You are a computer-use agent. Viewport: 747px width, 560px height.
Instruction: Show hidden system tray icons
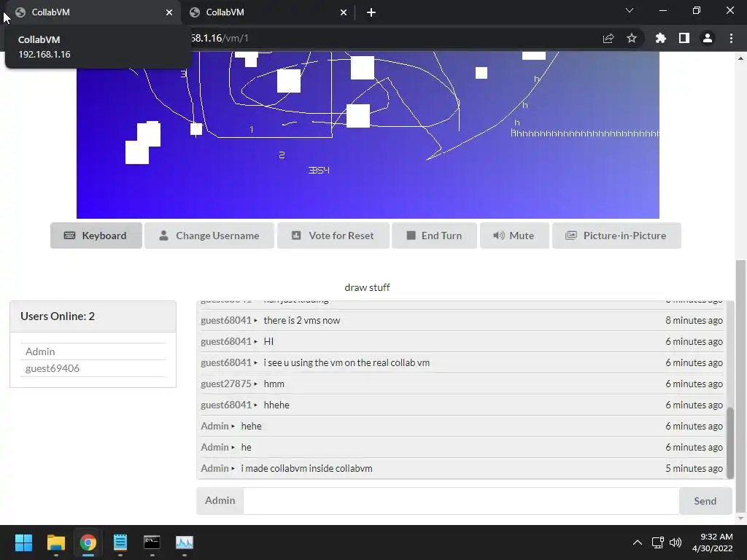coord(638,542)
